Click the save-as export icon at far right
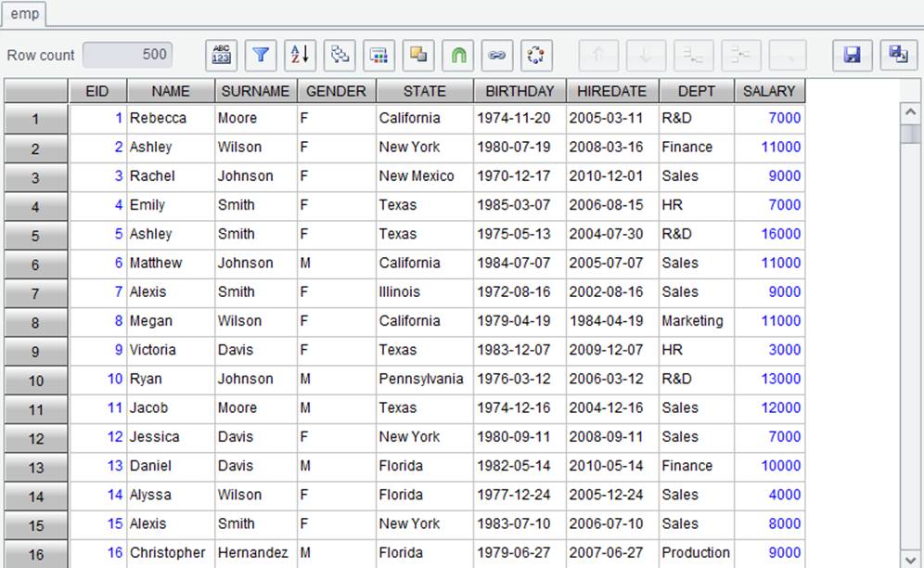Viewport: 924px width, 568px height. tap(899, 56)
